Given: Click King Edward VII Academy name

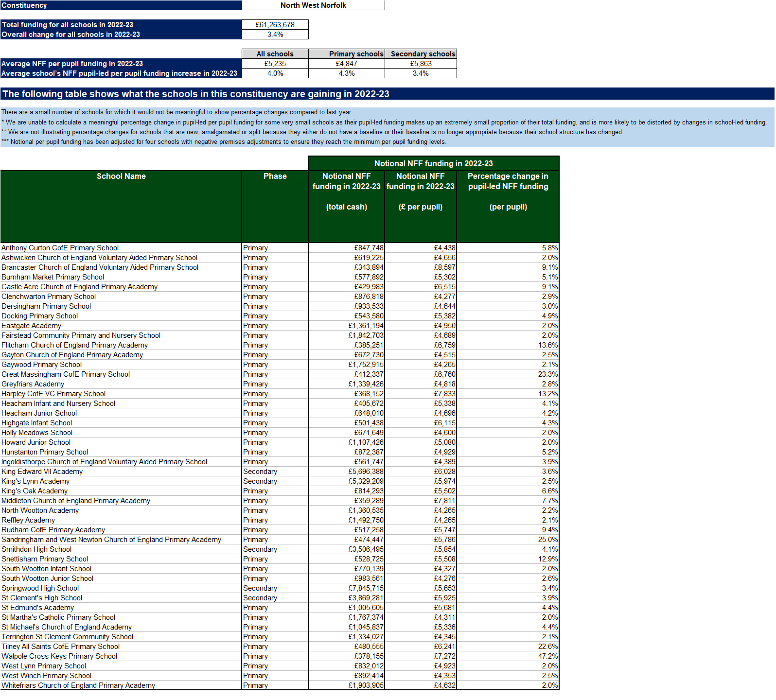Looking at the screenshot, I should click(42, 472).
